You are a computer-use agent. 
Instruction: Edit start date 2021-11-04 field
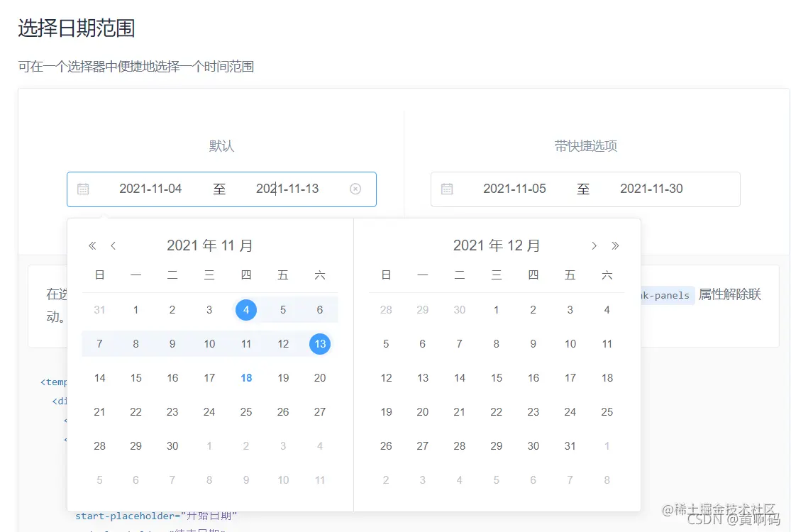[x=150, y=189]
